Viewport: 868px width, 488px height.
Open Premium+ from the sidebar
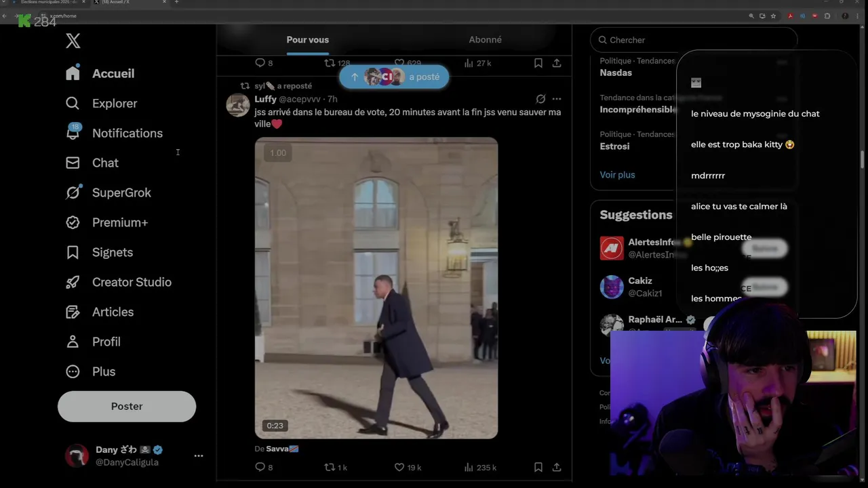[106, 222]
